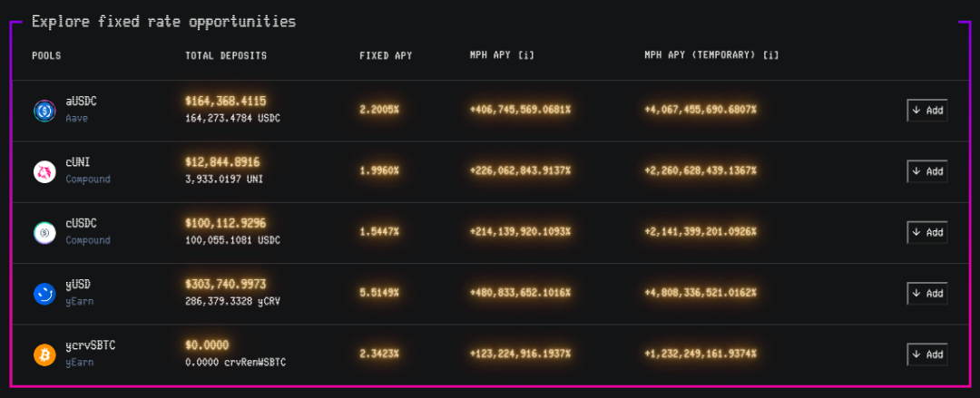Screen dimensions: 980x398
Task: Click the Aave protocol label
Action: tap(77, 118)
